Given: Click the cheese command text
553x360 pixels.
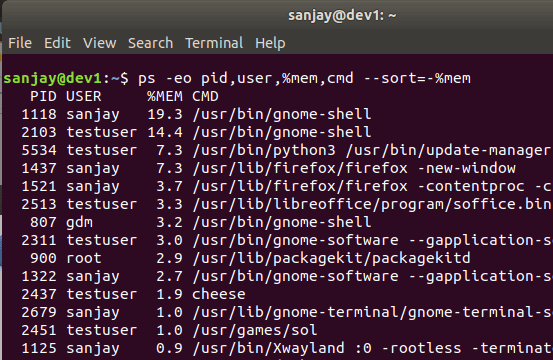Looking at the screenshot, I should (x=219, y=294).
